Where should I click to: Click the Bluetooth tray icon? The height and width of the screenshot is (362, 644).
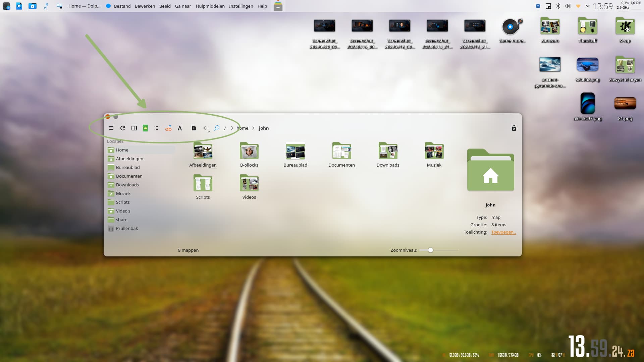tap(558, 6)
